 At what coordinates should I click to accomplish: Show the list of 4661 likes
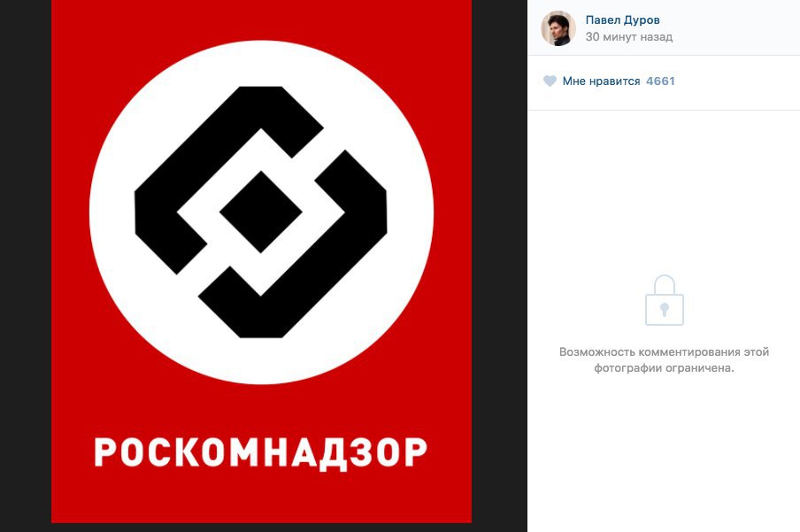tap(660, 81)
